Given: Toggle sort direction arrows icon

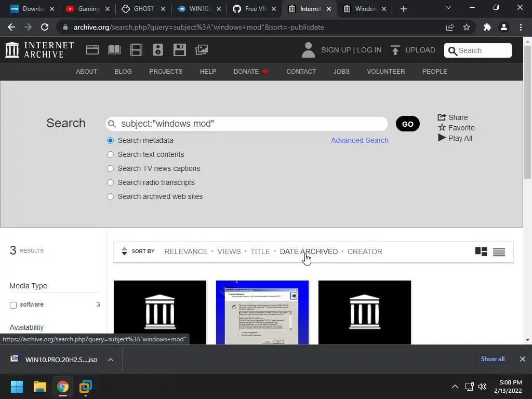Looking at the screenshot, I should (x=124, y=251).
